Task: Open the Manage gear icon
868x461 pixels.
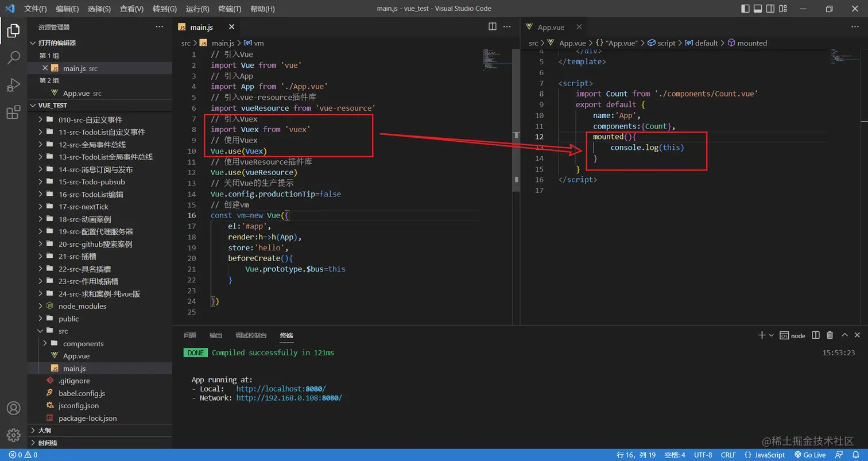Action: pyautogui.click(x=13, y=435)
